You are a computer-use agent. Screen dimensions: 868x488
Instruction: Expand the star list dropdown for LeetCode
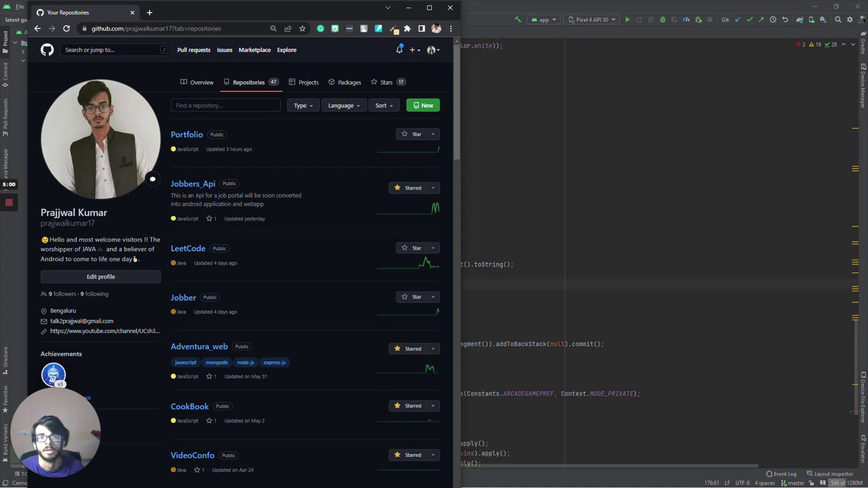click(433, 248)
